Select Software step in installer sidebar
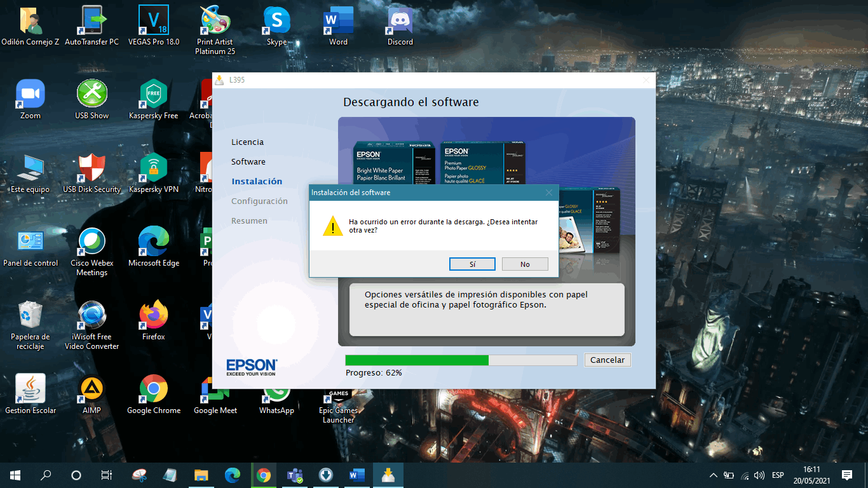The width and height of the screenshot is (868, 488). 248,162
